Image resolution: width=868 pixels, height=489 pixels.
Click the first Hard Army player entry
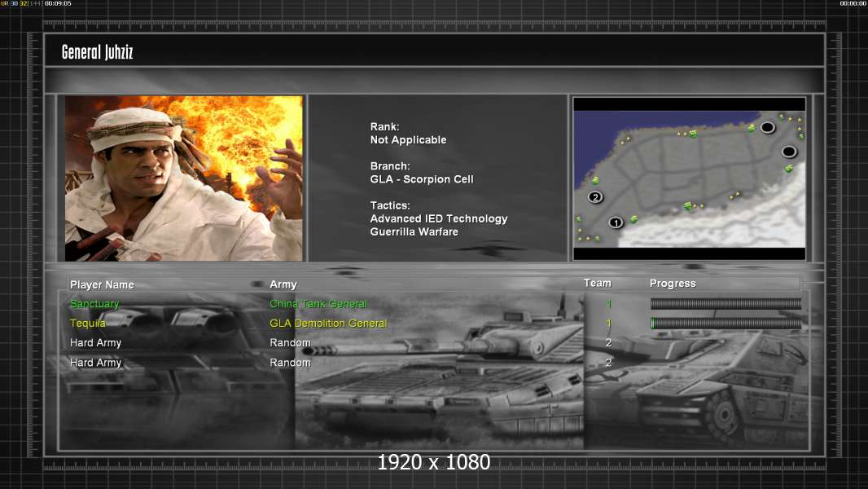coord(96,343)
